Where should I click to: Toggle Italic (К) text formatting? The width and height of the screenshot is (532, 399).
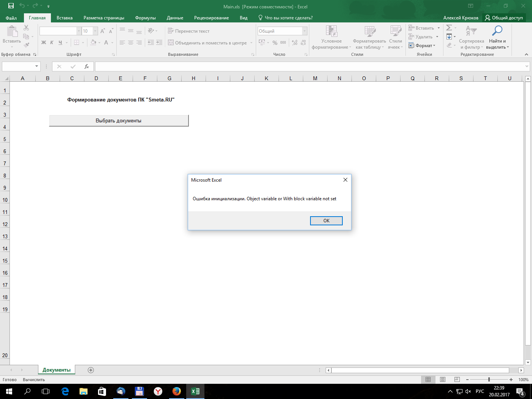(52, 43)
